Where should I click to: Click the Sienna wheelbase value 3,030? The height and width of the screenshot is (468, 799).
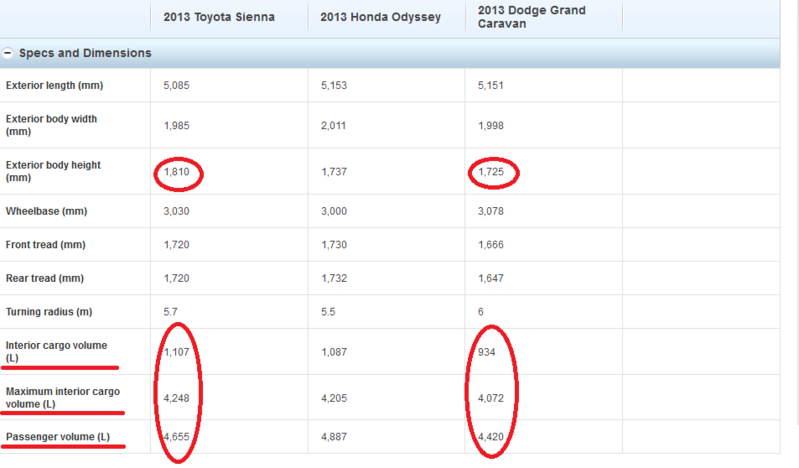click(x=176, y=211)
